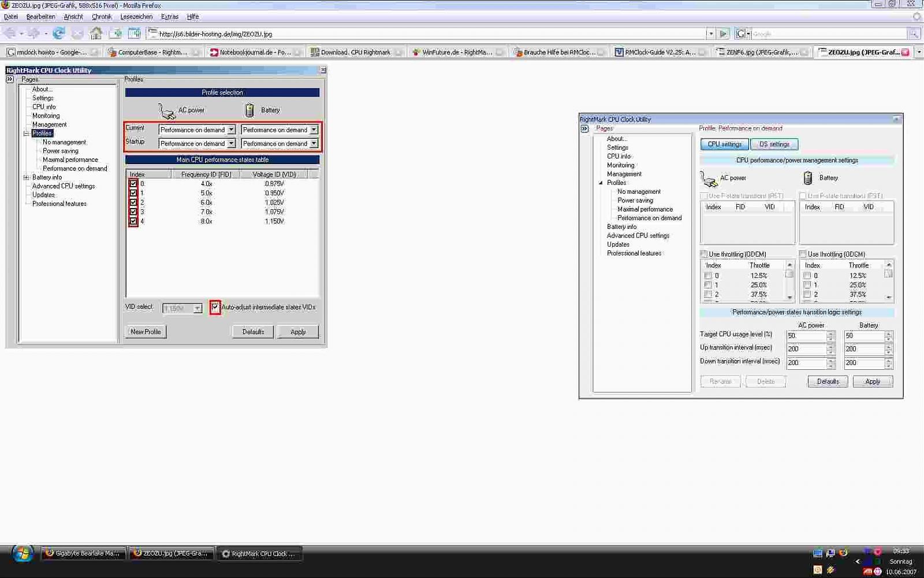Open the home page icon
This screenshot has height=578, width=924.
click(x=96, y=34)
